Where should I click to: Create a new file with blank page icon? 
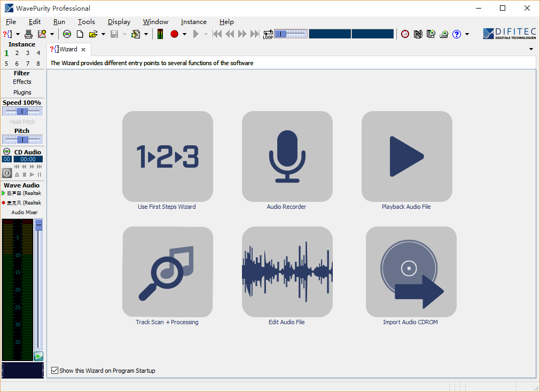[x=80, y=34]
